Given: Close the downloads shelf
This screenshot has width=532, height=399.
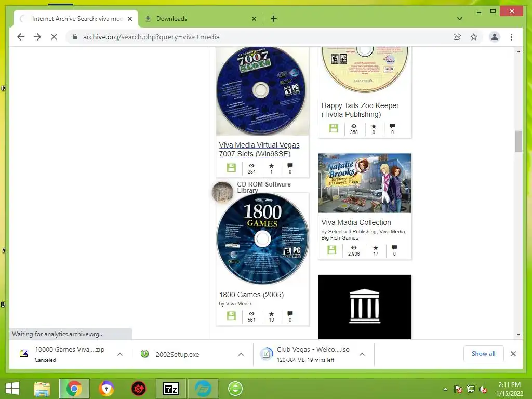Looking at the screenshot, I should click(x=513, y=354).
